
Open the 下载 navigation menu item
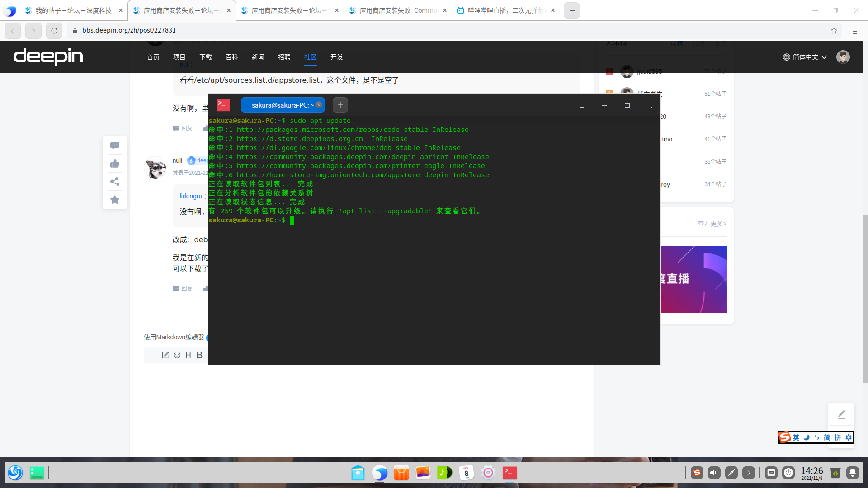[206, 57]
